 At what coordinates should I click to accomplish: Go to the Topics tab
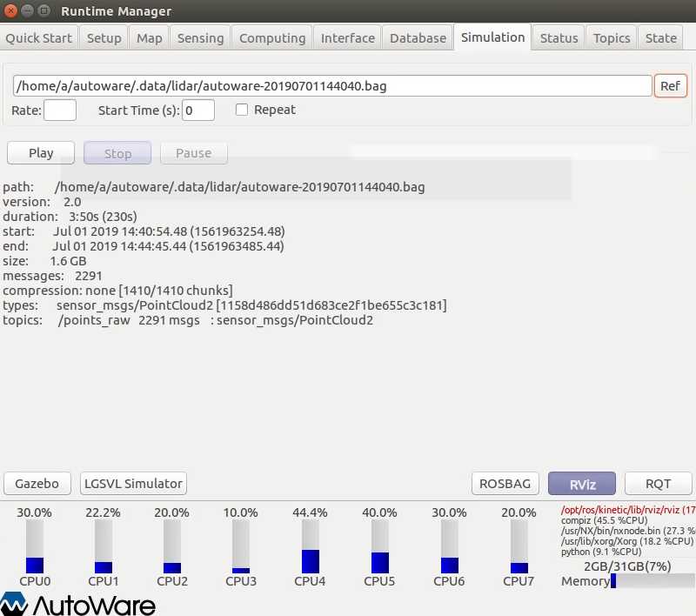(x=612, y=38)
